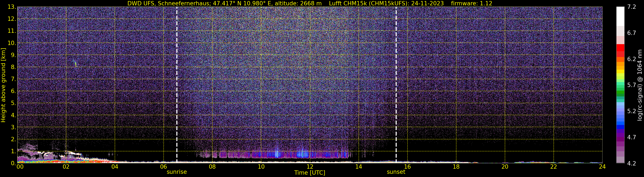Click the x-axis tick label '00'
Image resolution: width=644 pixels, height=177 pixels.
tap(20, 167)
